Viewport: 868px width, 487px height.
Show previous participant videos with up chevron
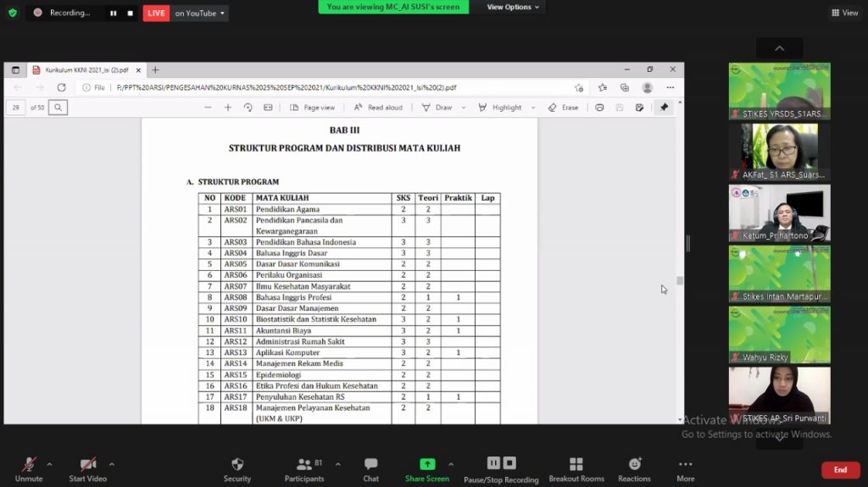click(779, 48)
